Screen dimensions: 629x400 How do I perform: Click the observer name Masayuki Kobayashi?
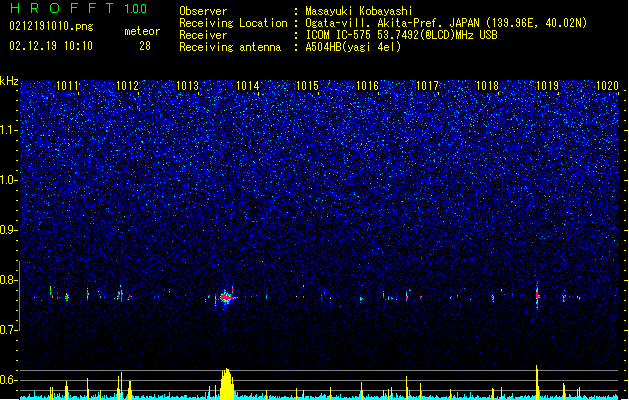pyautogui.click(x=359, y=11)
